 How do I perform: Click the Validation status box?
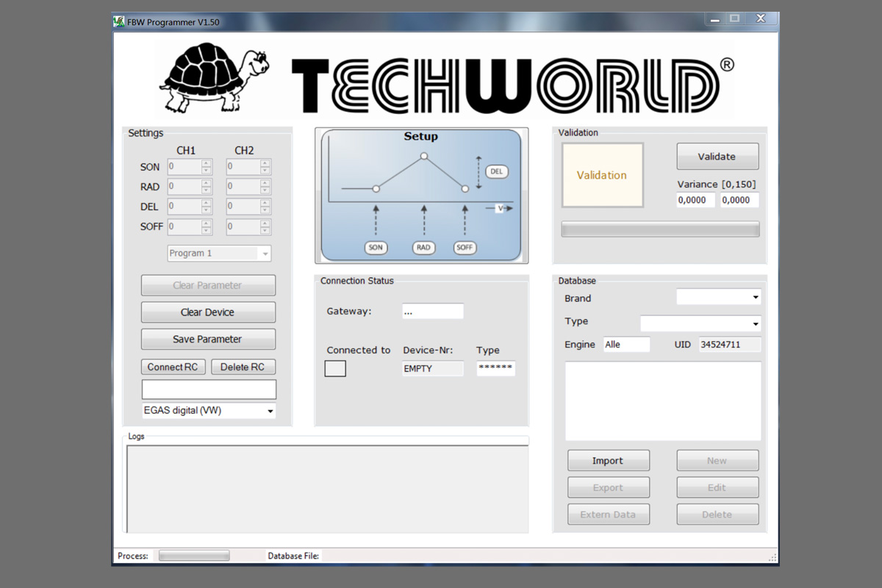coord(603,175)
